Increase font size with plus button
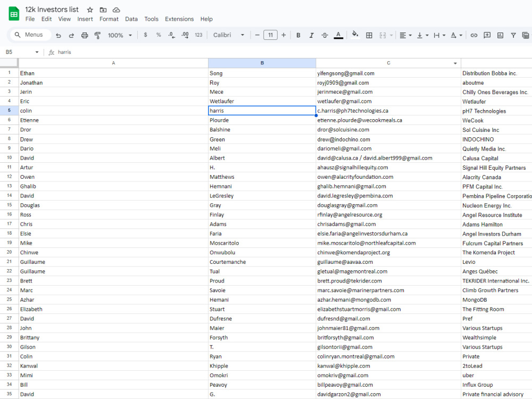 tap(284, 35)
